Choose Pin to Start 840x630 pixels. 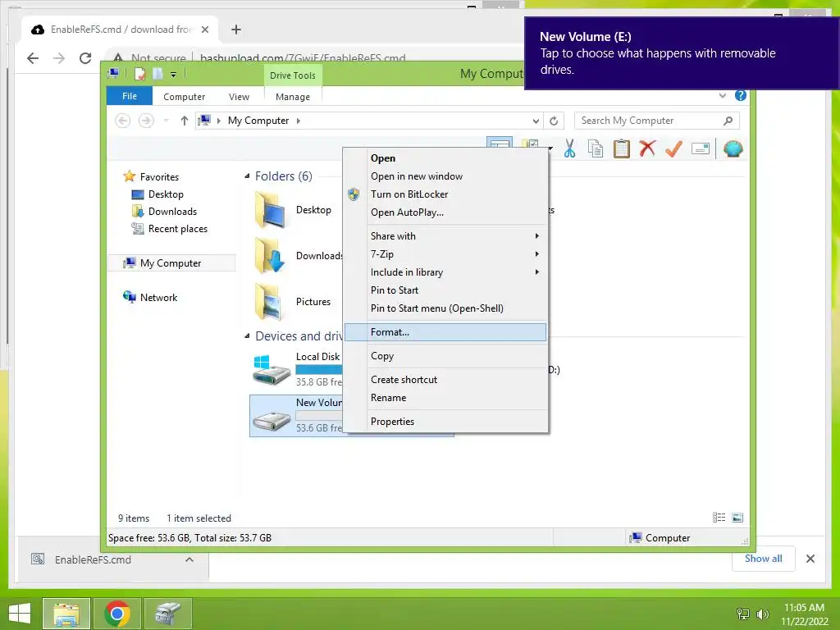coord(445,290)
